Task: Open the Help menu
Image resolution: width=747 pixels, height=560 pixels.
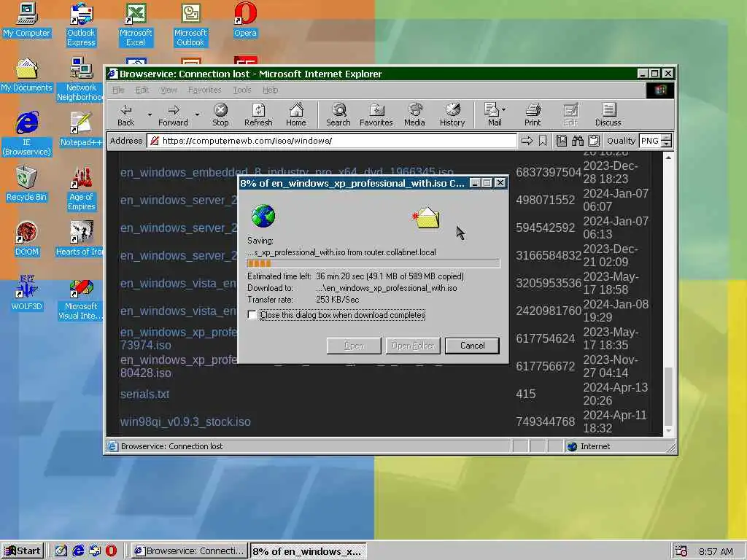Action: (270, 90)
